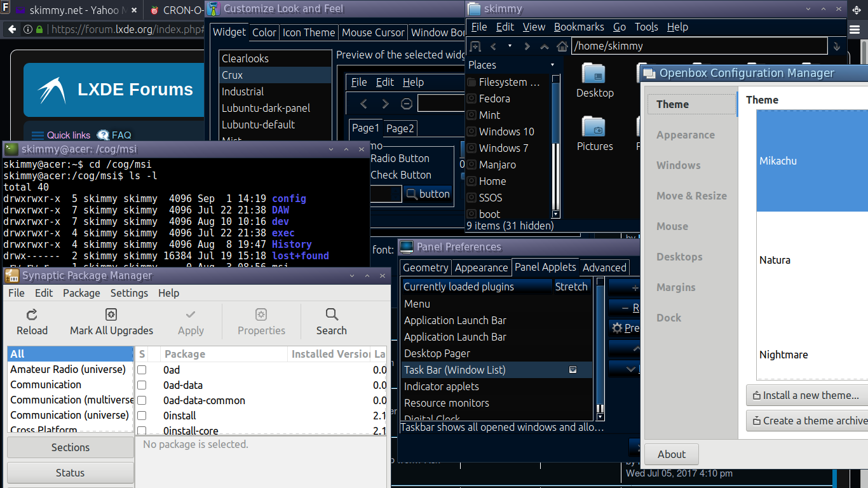Go back using file manager's back arrow
Screen dimensions: 868x488
(x=493, y=46)
